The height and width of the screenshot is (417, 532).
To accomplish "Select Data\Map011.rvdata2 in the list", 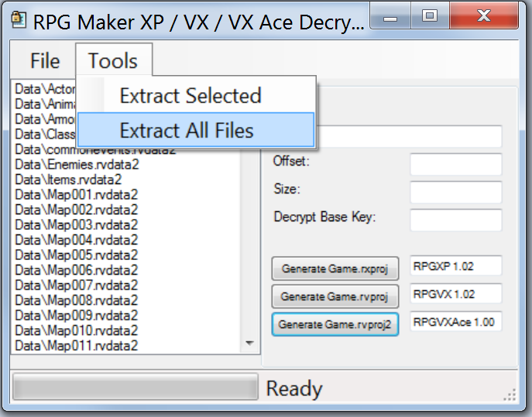I will (x=77, y=346).
